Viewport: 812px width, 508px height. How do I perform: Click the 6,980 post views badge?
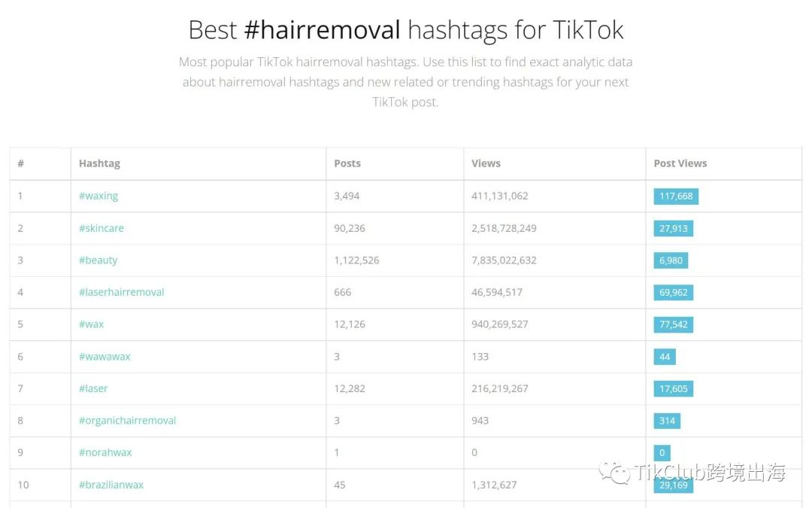coord(671,260)
